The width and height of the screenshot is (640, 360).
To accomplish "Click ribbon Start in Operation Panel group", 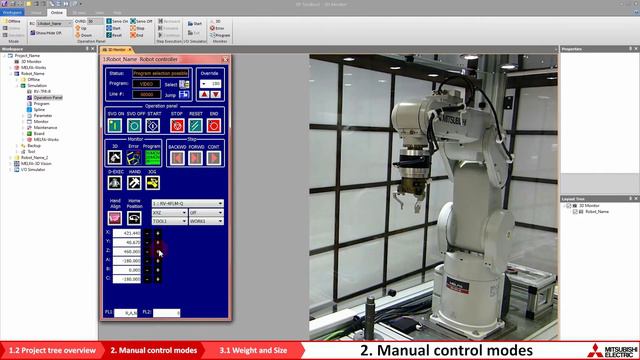I will [x=113, y=28].
